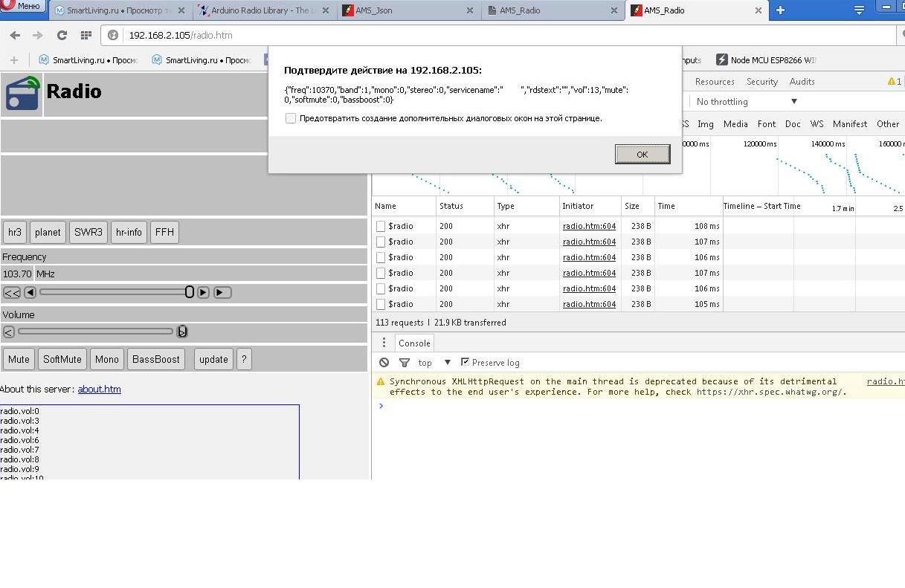The image size is (905, 588).
Task: Click the address bar showing 192.168.2.105/radio.htm
Action: [446, 35]
